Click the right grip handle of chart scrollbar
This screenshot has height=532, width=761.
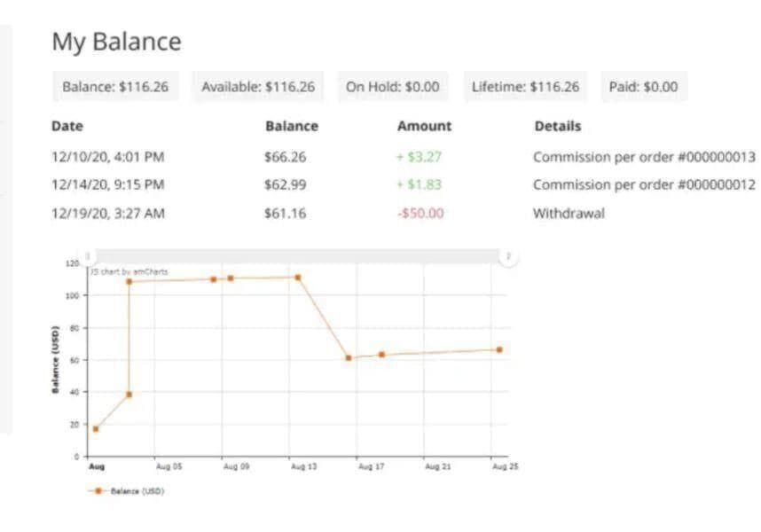(508, 256)
